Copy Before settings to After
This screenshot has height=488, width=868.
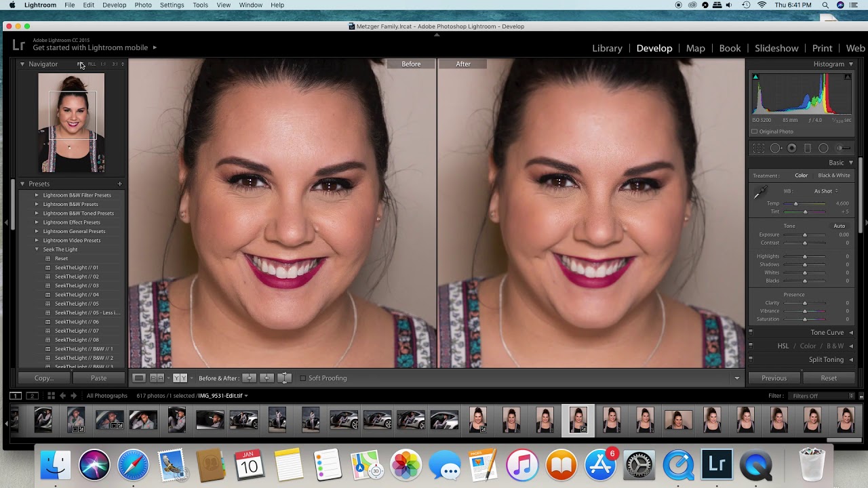coord(249,378)
